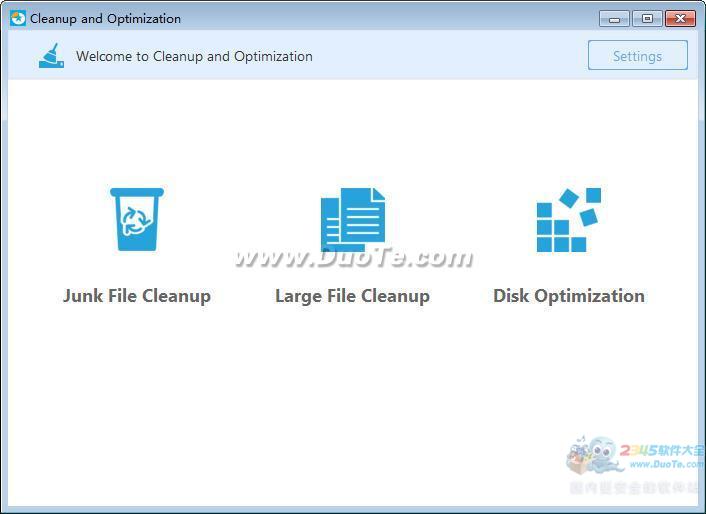The width and height of the screenshot is (706, 514).
Task: Minimize the Cleanup and Optimization window
Action: coord(614,19)
